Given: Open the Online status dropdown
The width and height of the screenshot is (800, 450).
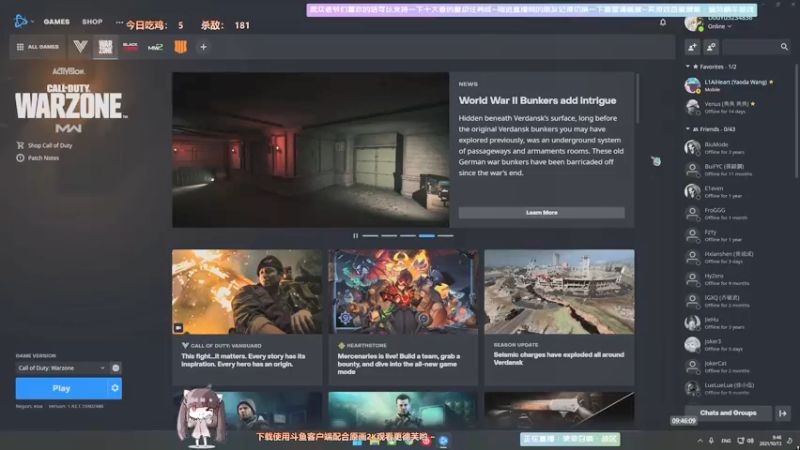Looking at the screenshot, I should tap(719, 27).
